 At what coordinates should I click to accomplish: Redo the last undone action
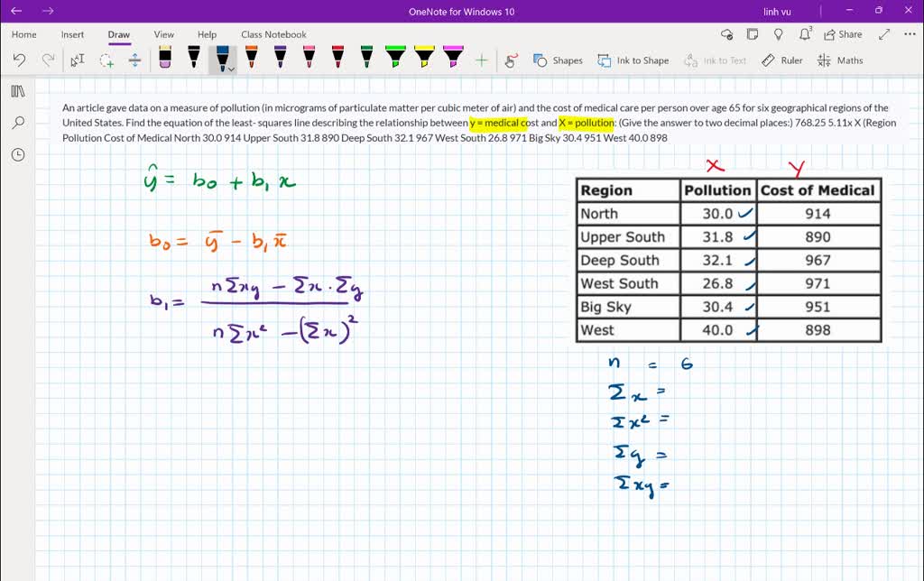pyautogui.click(x=49, y=58)
